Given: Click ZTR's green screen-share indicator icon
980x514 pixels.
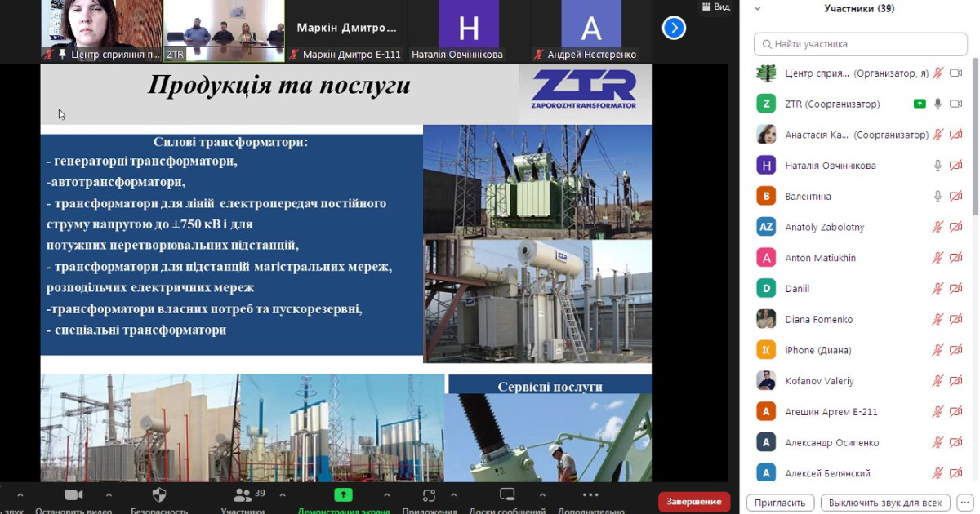Looking at the screenshot, I should click(x=920, y=104).
